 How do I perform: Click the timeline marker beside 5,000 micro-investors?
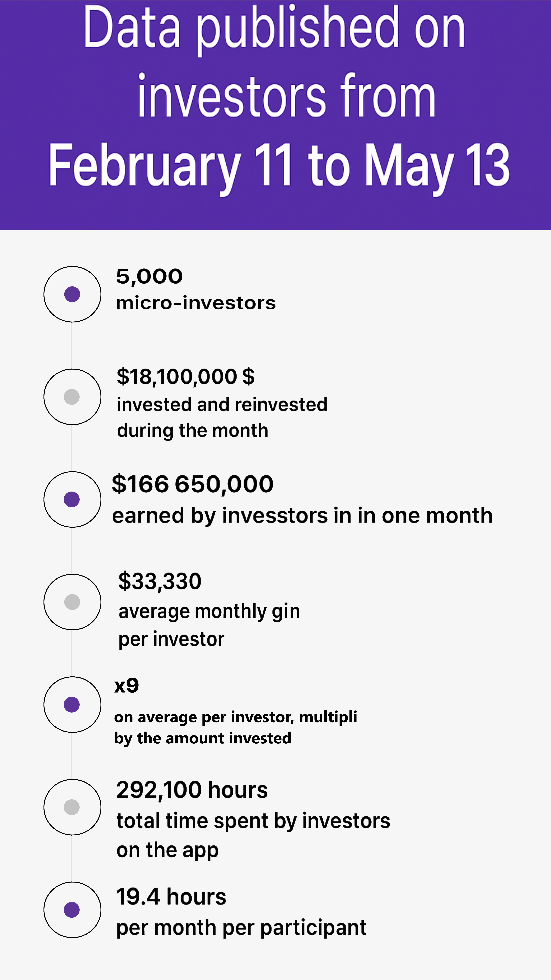[x=72, y=294]
